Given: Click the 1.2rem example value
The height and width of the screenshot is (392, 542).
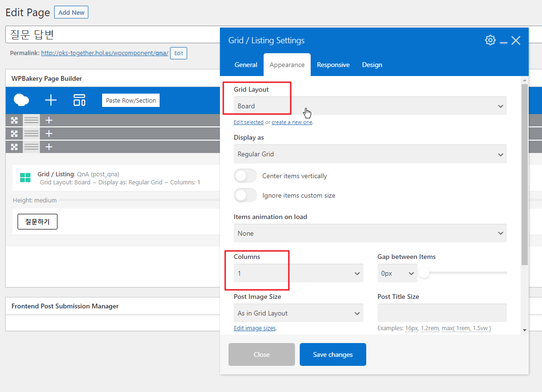Looking at the screenshot, I should [x=430, y=328].
